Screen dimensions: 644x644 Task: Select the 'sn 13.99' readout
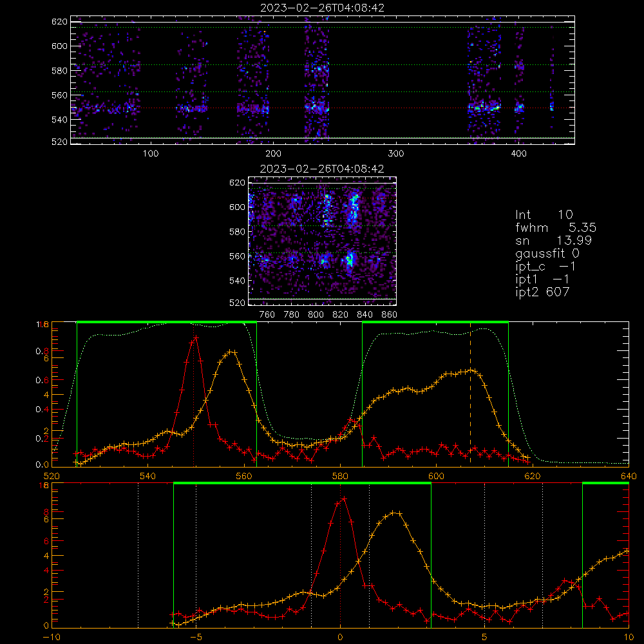(x=554, y=240)
